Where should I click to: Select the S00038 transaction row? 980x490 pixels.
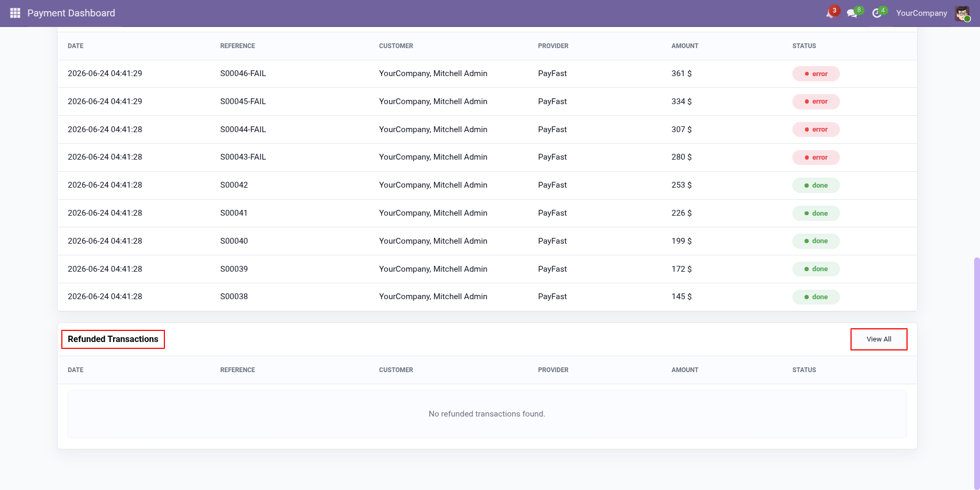coord(487,297)
